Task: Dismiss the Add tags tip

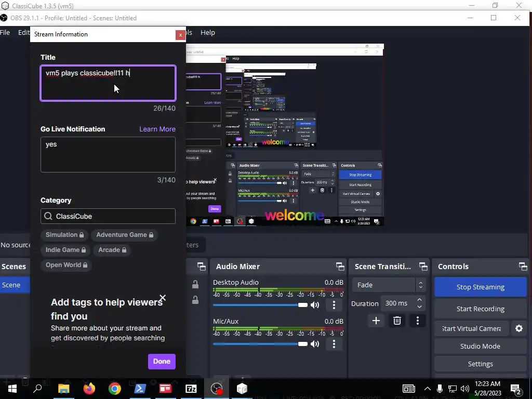Action: click(163, 298)
